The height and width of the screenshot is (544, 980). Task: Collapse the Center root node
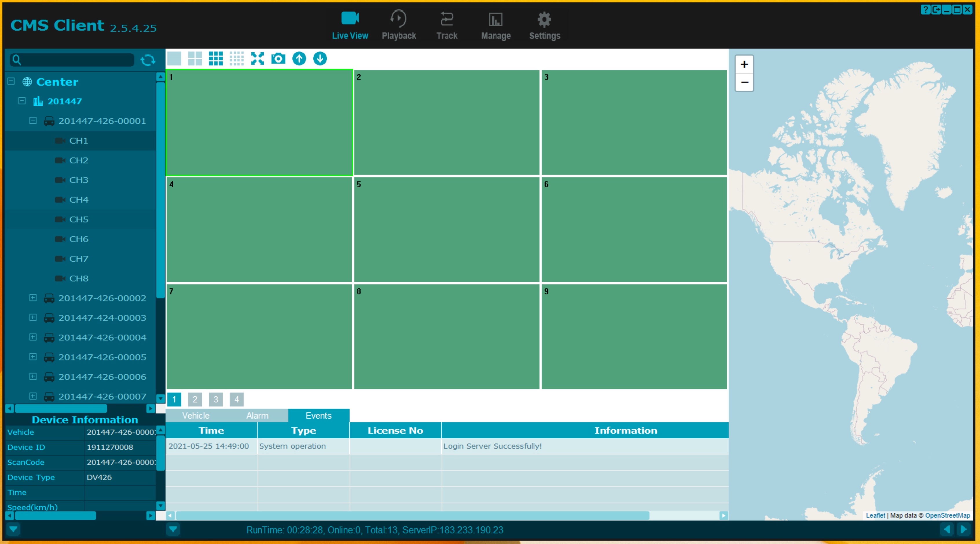pyautogui.click(x=11, y=81)
